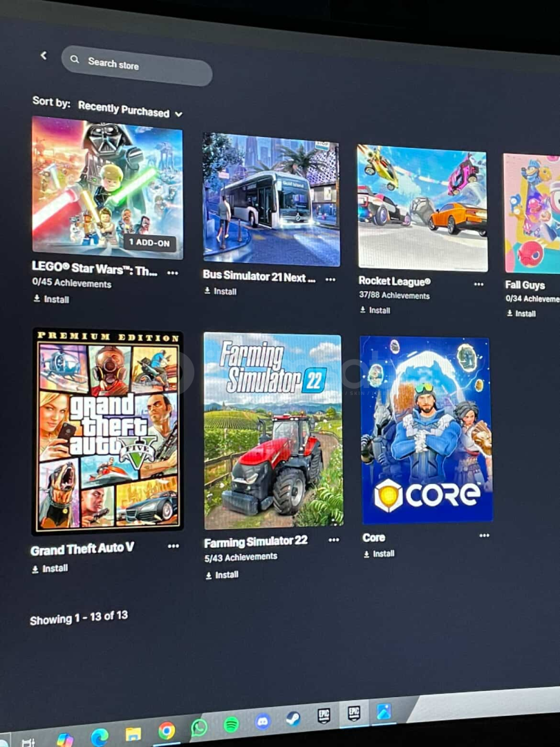Open the Recently Purchased sort dropdown

(x=130, y=110)
